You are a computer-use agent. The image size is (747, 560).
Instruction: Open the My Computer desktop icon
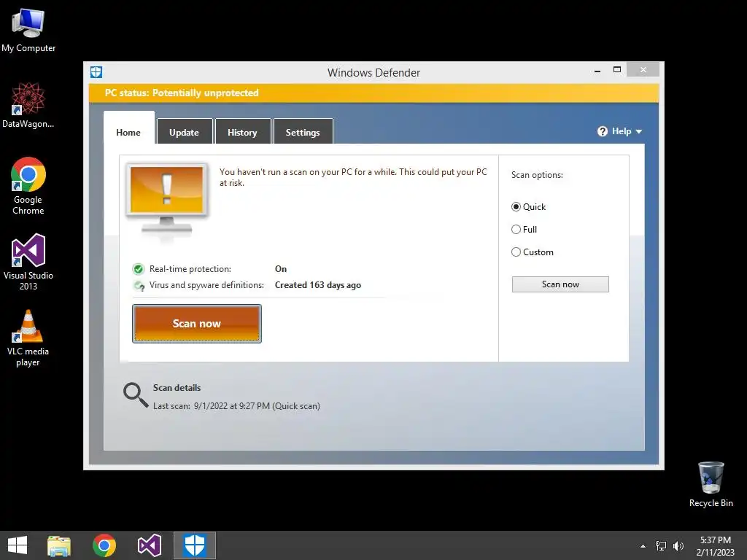coord(28,31)
